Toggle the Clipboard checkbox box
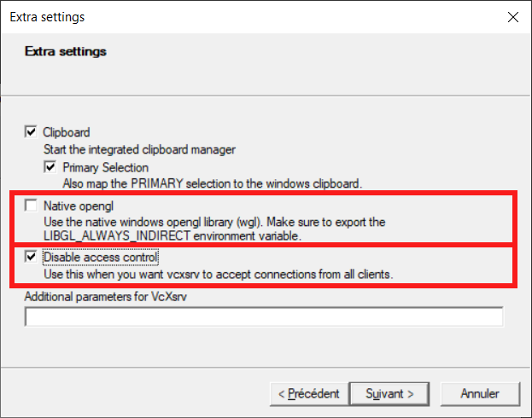532x418 pixels. click(32, 132)
